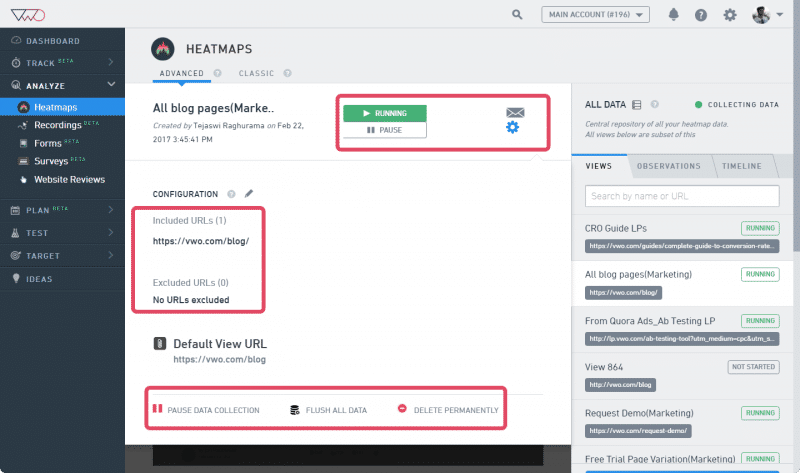Image resolution: width=800 pixels, height=473 pixels.
Task: Switch to the Advanced tab
Action: tap(182, 73)
